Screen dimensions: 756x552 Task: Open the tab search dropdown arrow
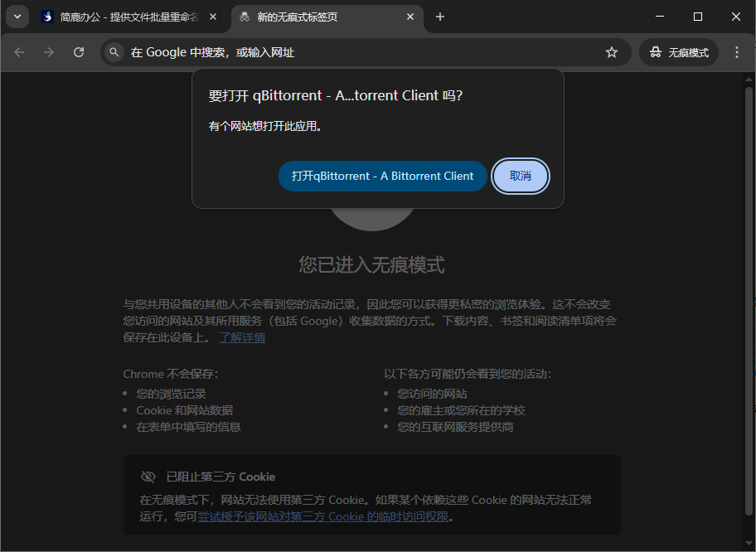click(x=17, y=17)
